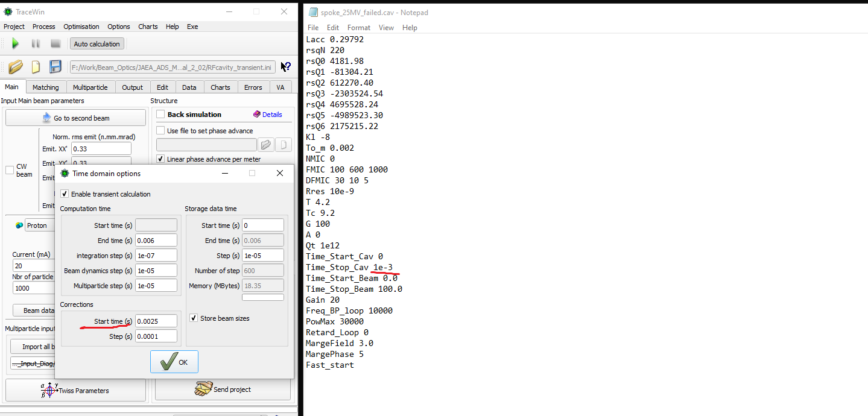868x416 pixels.
Task: Open the Options menu in TraceWin
Action: 119,27
